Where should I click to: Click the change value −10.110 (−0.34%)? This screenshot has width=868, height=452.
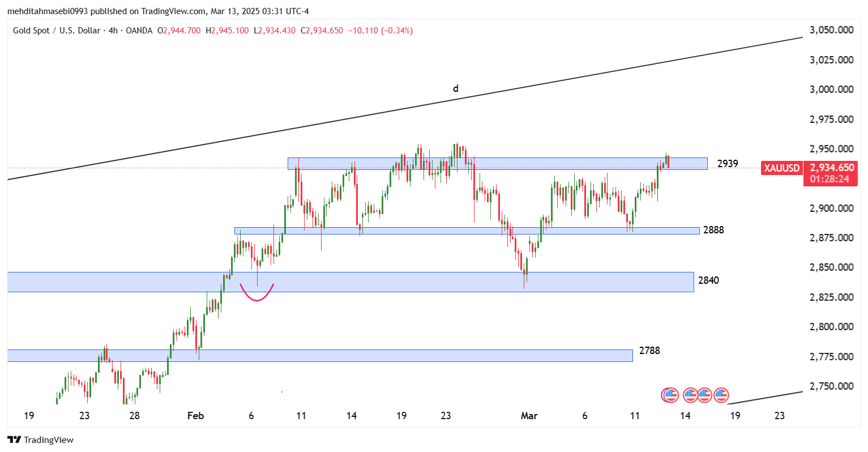[380, 31]
